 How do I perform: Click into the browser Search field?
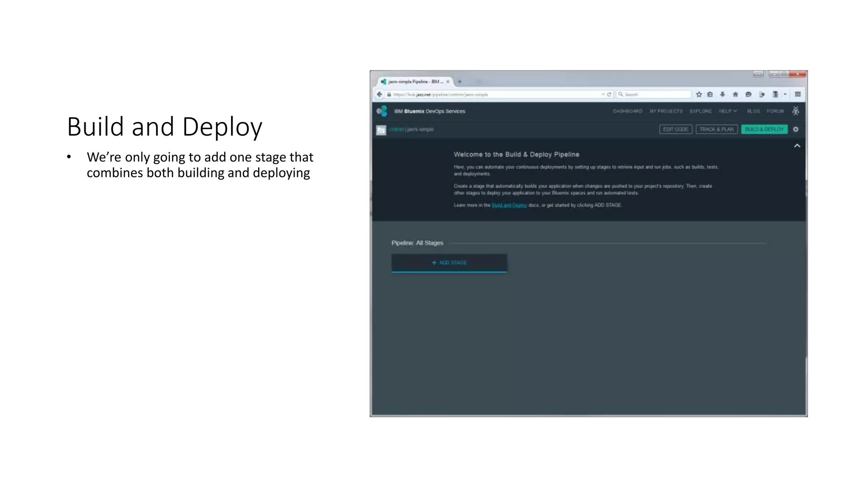654,94
